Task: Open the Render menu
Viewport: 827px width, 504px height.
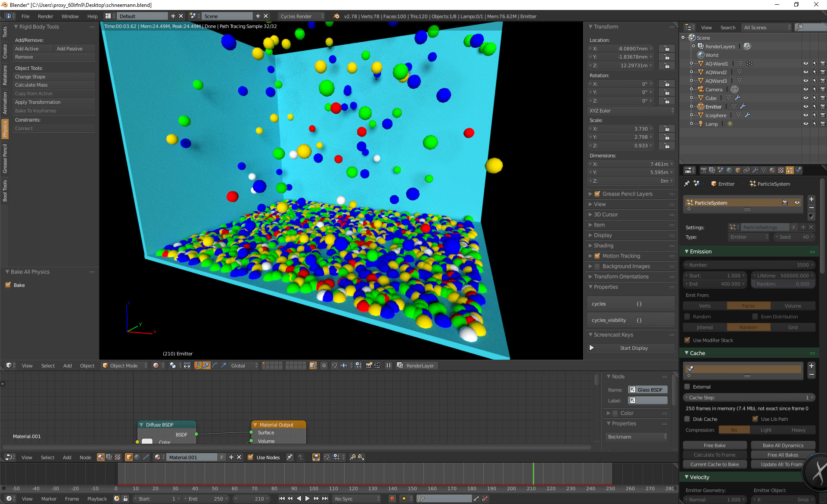Action: click(45, 16)
